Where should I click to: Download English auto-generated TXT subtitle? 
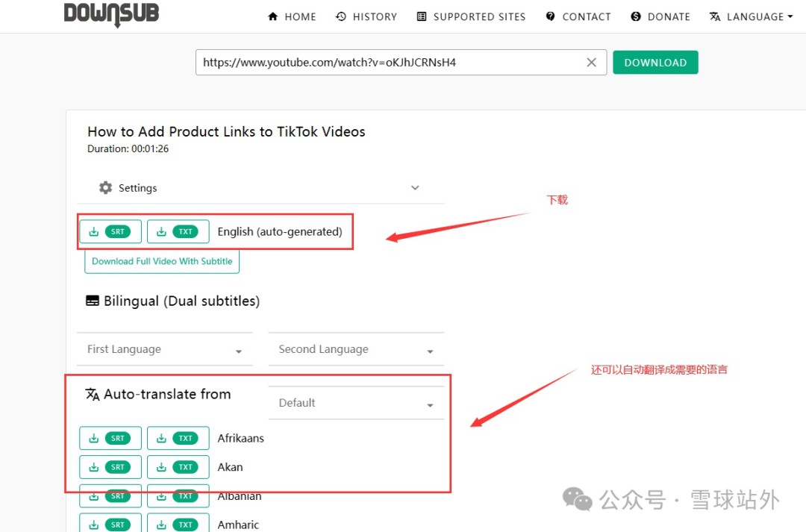[x=178, y=231]
